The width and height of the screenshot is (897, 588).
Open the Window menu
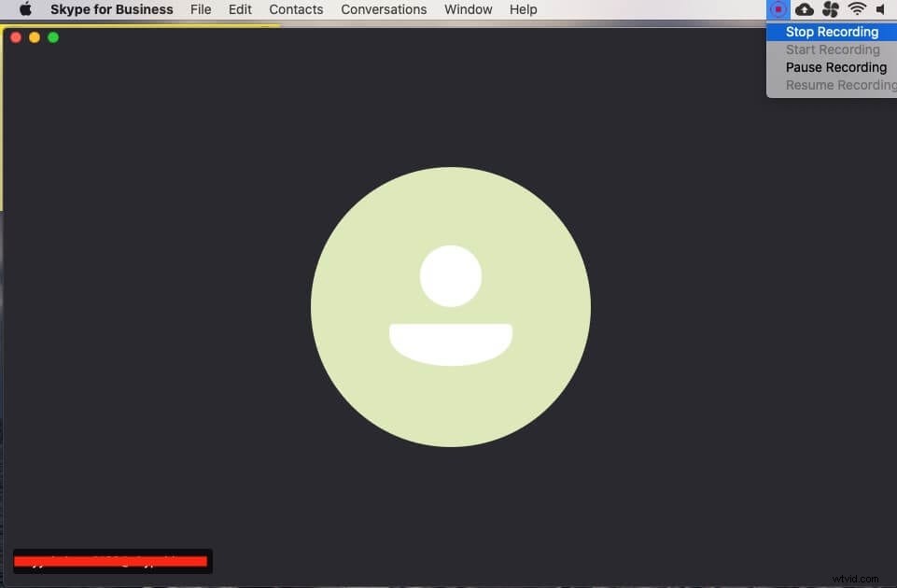[x=467, y=9]
